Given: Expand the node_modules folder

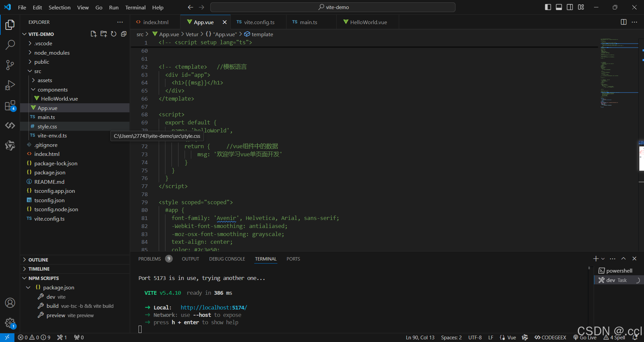Looking at the screenshot, I should pos(75,53).
